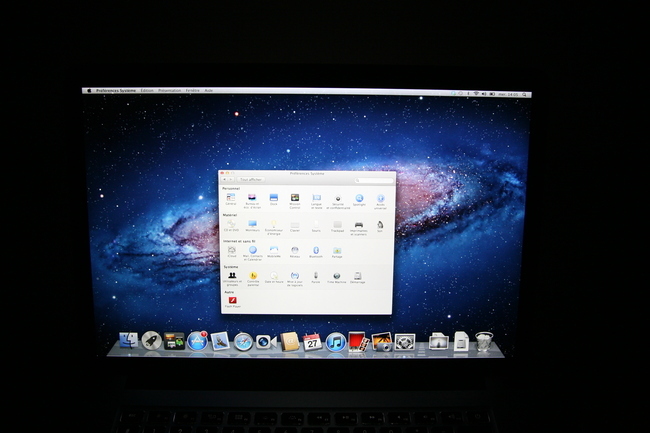Open iCal from the Dock
Screen dimensions: 650x433
click(x=312, y=342)
